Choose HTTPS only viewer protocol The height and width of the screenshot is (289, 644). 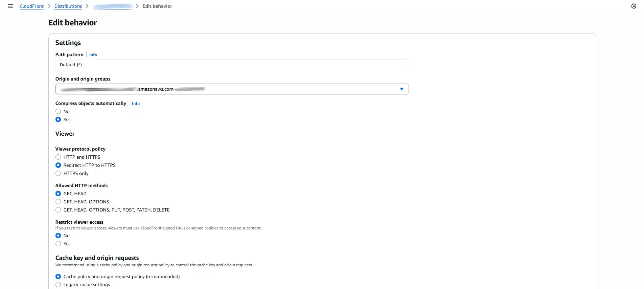click(58, 173)
